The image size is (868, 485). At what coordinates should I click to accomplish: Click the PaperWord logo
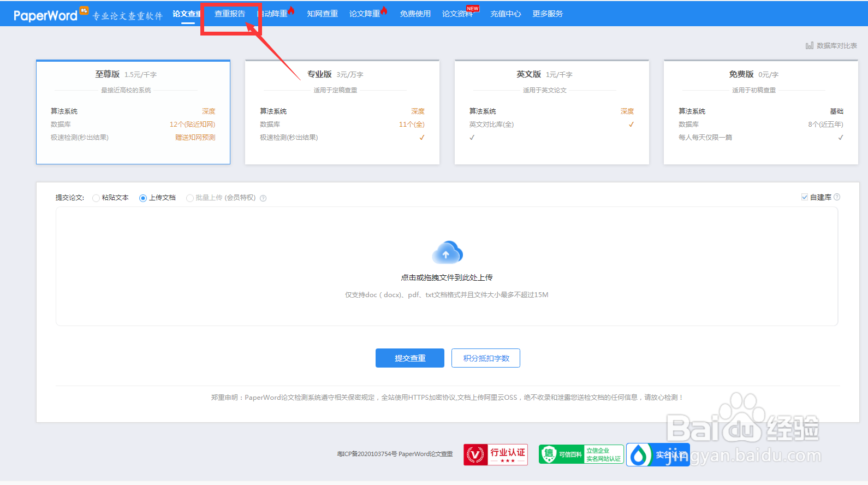[x=50, y=15]
